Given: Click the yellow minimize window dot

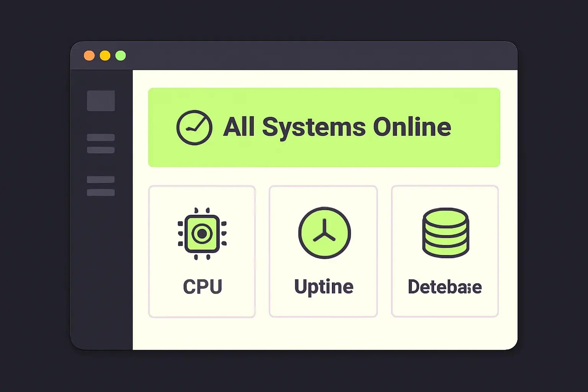Looking at the screenshot, I should click(105, 56).
